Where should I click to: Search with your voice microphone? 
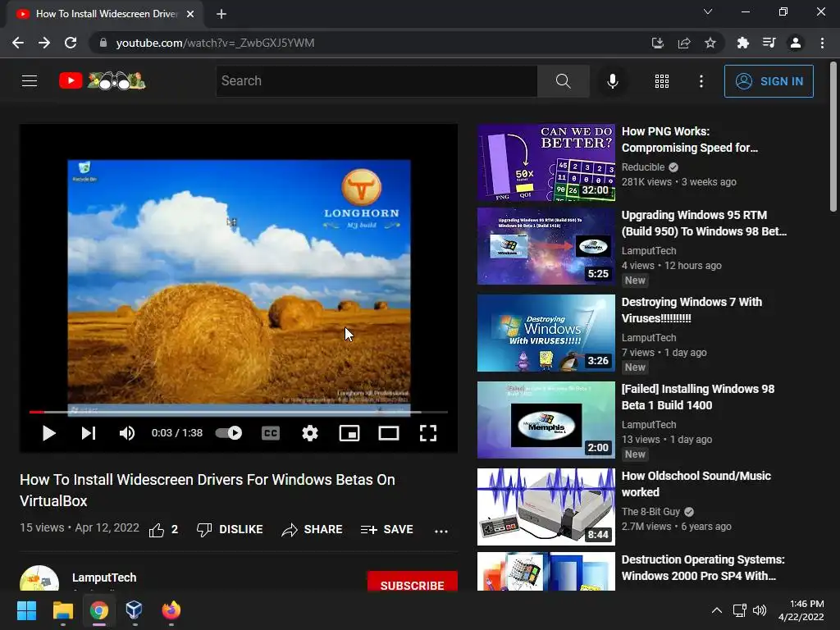[612, 81]
